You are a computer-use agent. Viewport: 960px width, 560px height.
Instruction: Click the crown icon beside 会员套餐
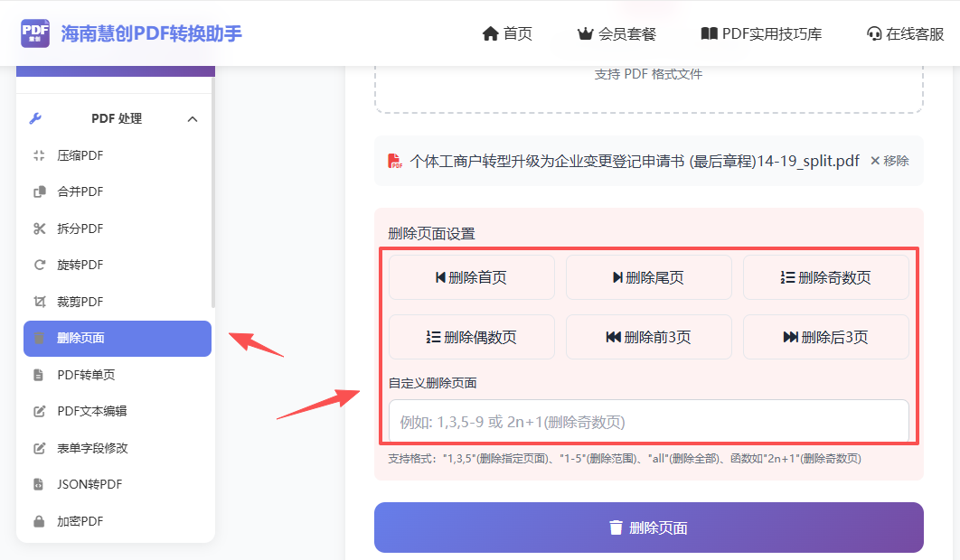pyautogui.click(x=585, y=33)
